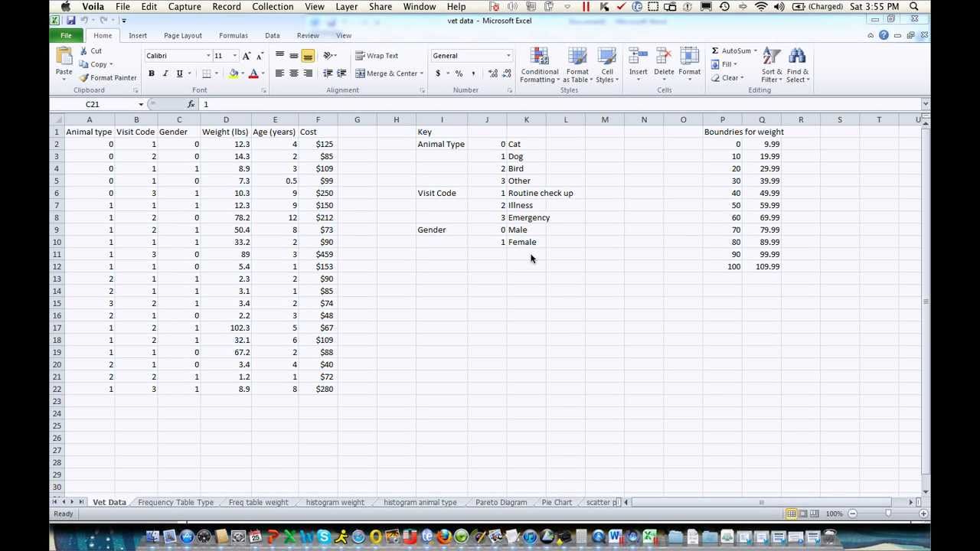Screen dimensions: 980x551
Task: Open Sort & Filter options
Action: [x=771, y=66]
